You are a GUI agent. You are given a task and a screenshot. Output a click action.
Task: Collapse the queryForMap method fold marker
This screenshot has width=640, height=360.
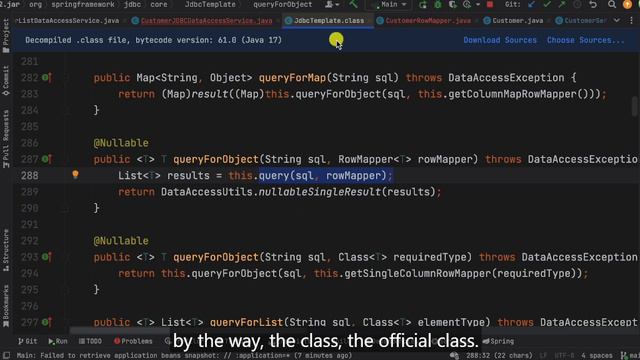click(66, 78)
